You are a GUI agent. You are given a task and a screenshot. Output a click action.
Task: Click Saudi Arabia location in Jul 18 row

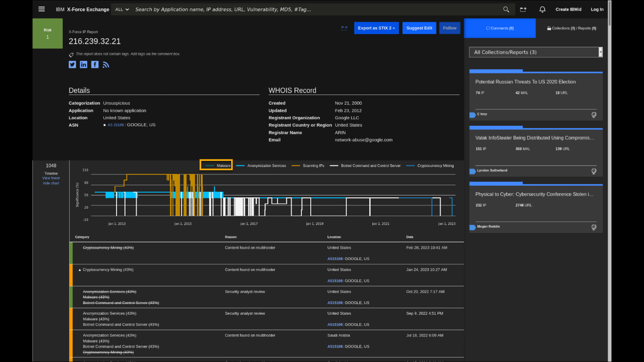pos(339,335)
